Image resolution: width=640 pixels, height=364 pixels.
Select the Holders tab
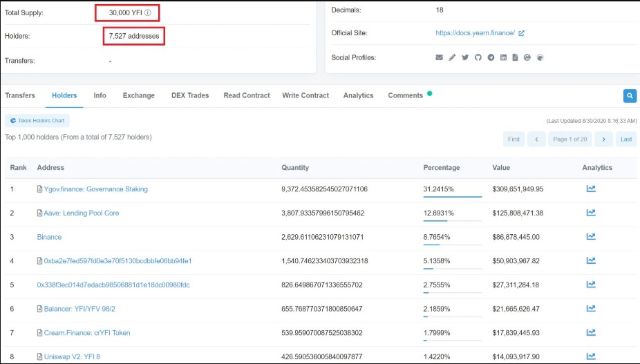point(64,95)
